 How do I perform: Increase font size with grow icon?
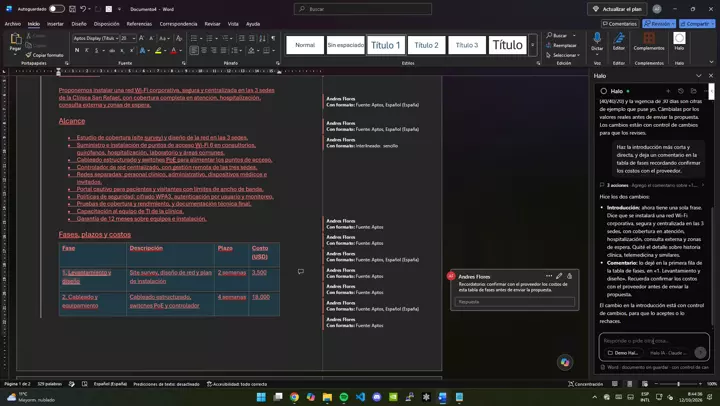pyautogui.click(x=141, y=38)
